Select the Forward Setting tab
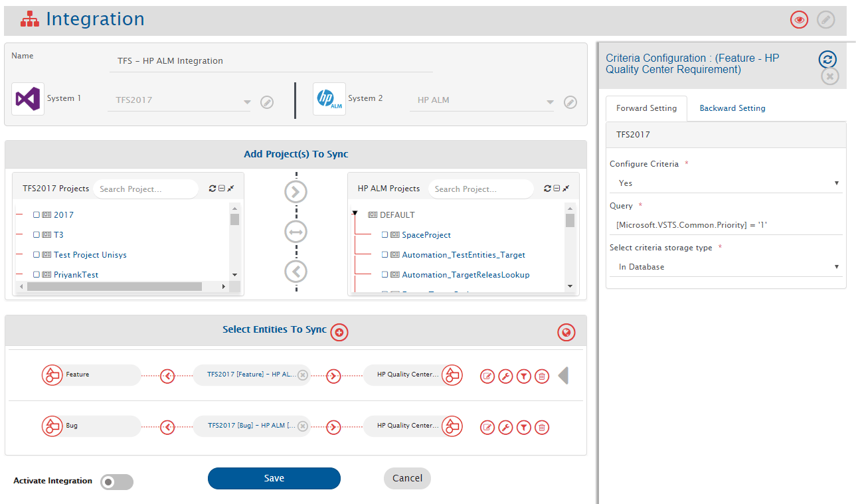The width and height of the screenshot is (856, 504). (x=646, y=108)
